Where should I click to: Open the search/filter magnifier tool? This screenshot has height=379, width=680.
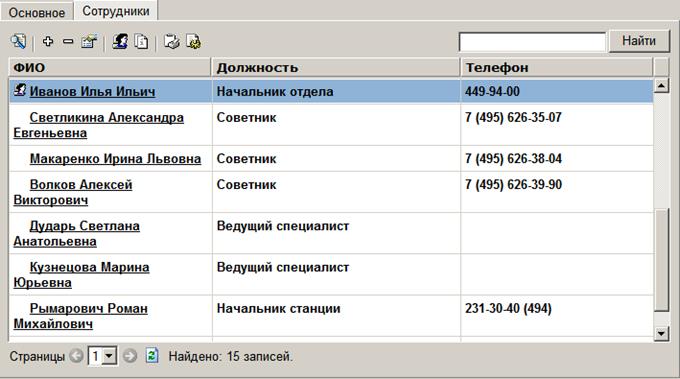tap(18, 42)
